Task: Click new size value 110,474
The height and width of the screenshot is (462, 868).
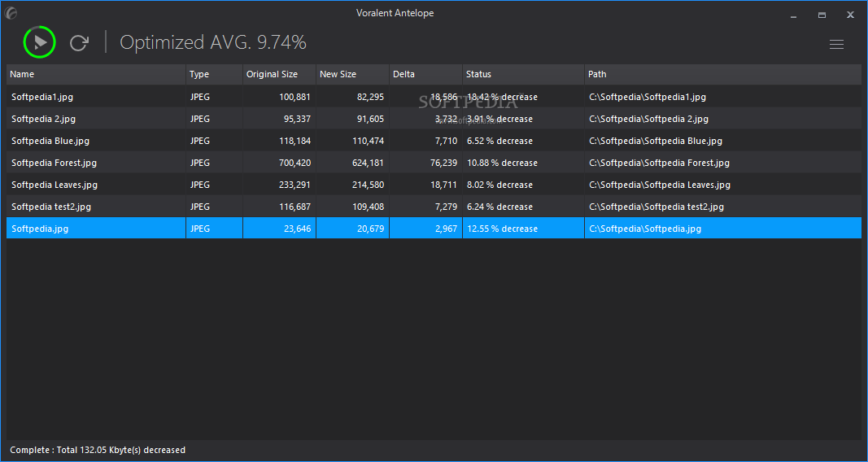Action: [368, 141]
